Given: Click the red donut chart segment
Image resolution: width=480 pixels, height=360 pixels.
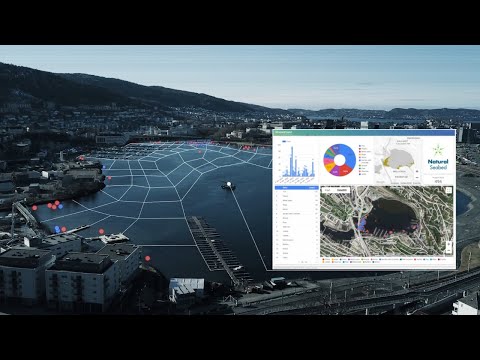Looking at the screenshot, I should pyautogui.click(x=346, y=171).
